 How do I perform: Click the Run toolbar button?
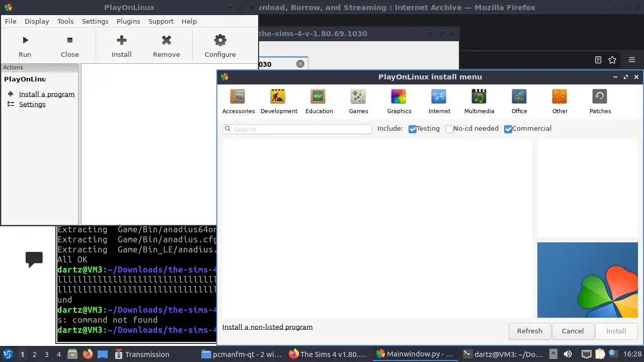pos(25,46)
